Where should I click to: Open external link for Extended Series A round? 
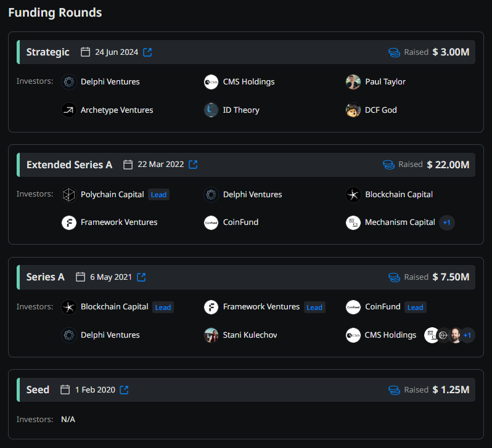(193, 165)
